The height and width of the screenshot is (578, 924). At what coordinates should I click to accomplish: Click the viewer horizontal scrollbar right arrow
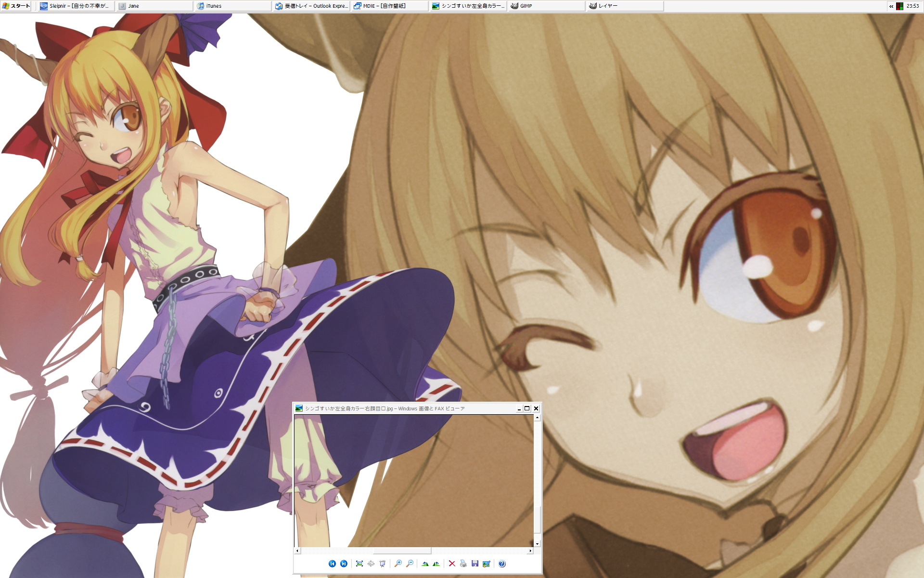pos(530,551)
